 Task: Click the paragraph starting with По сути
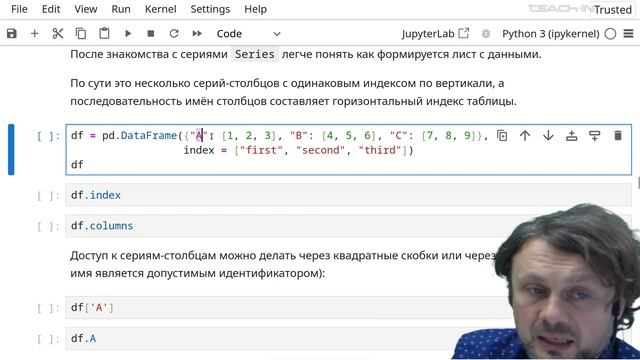pos(293,92)
